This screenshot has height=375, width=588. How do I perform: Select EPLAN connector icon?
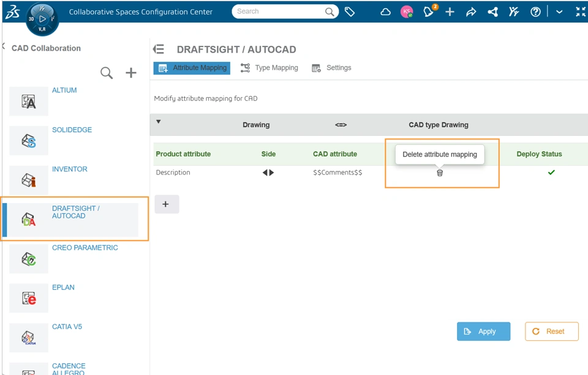coord(29,298)
